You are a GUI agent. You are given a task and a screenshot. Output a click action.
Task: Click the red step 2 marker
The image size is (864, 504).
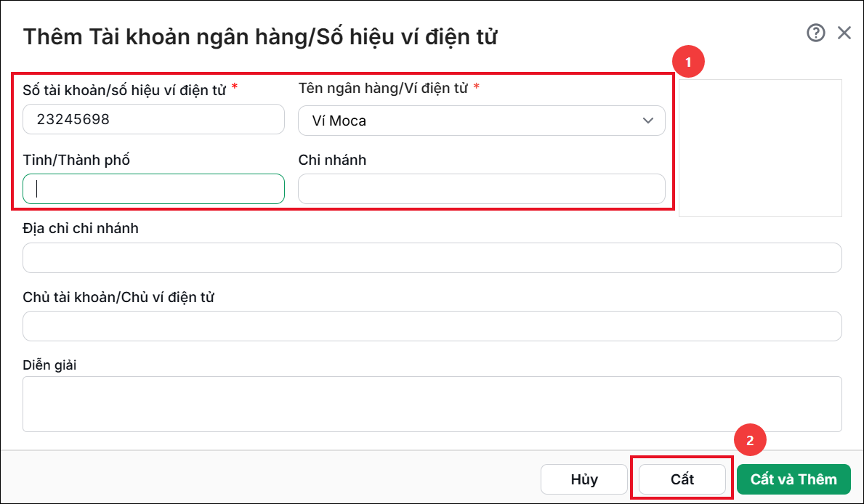tap(750, 440)
